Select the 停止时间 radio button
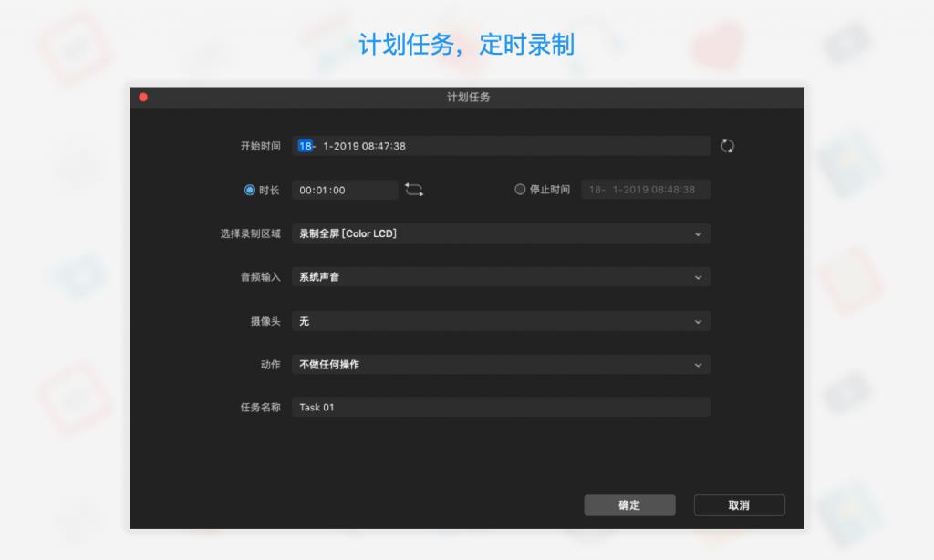934x560 pixels. tap(520, 190)
